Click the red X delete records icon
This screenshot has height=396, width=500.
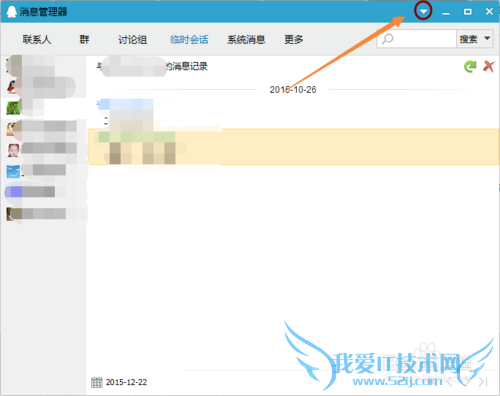(x=489, y=66)
